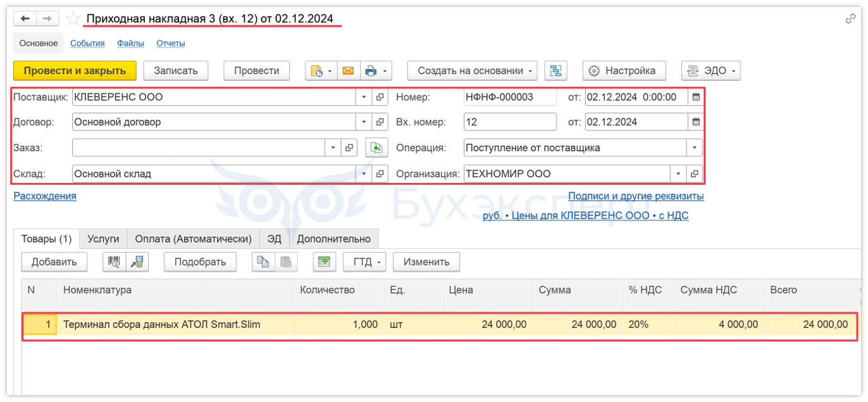The width and height of the screenshot is (868, 402).
Task: Open Подписи и другие реквизиты link
Action: [636, 196]
